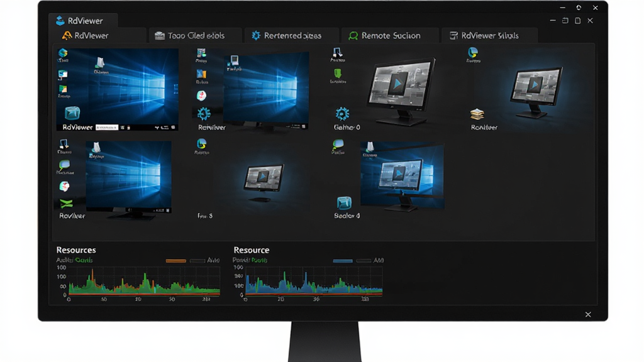Click the blue RdViewer logo in the title tab

[x=60, y=21]
